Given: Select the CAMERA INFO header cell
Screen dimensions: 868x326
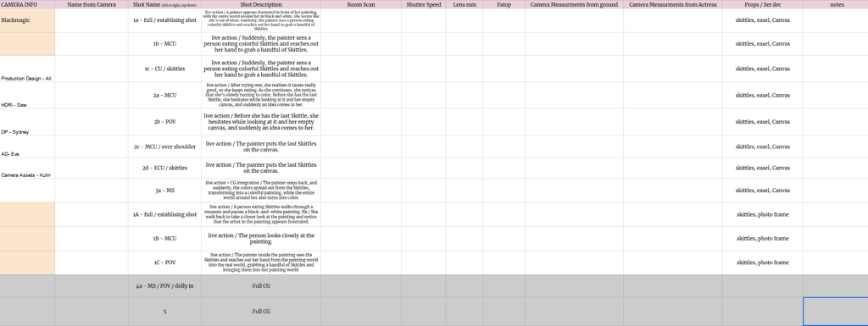Looking at the screenshot, I should [27, 4].
